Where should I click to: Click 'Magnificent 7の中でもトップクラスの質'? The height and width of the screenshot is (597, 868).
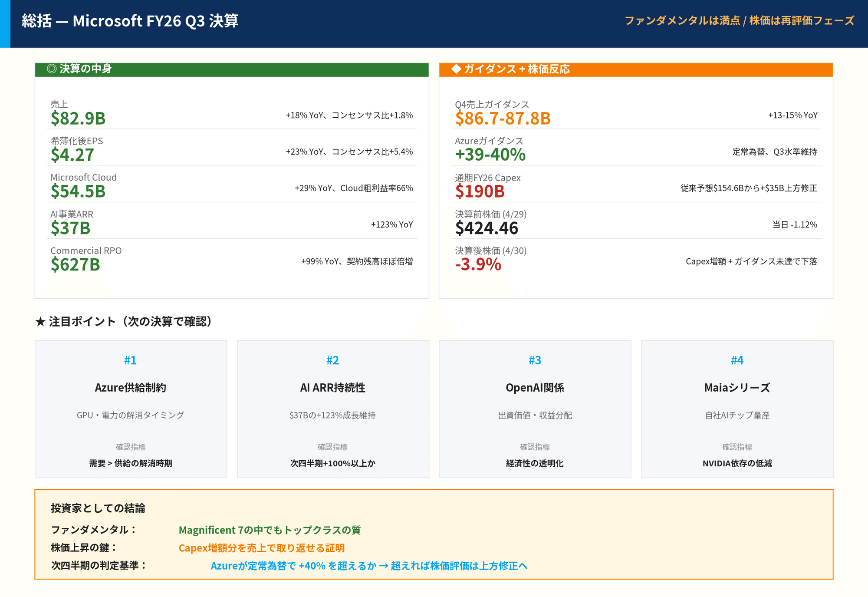(x=270, y=530)
